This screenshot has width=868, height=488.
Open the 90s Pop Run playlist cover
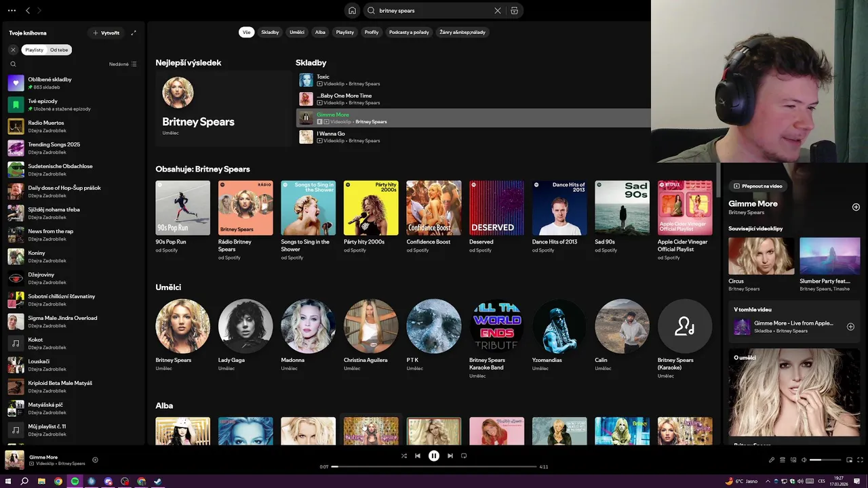(x=182, y=207)
